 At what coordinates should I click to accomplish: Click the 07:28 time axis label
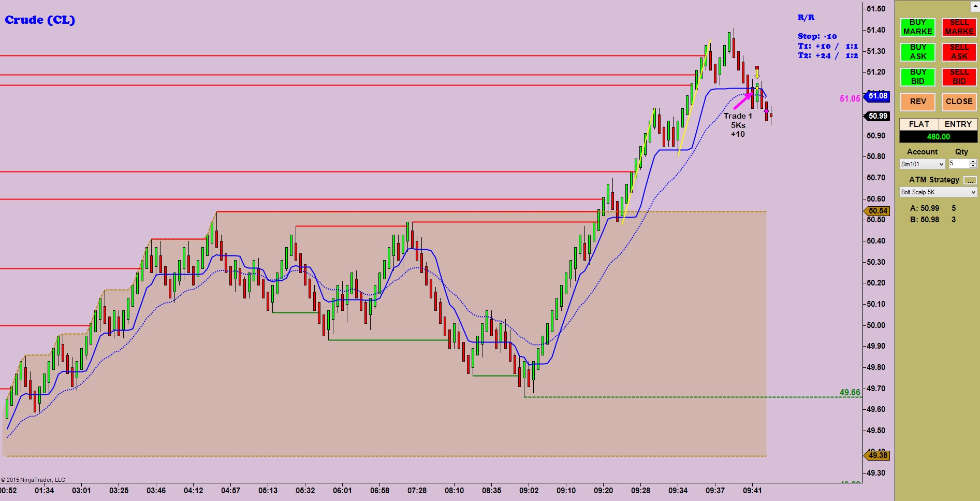point(417,491)
